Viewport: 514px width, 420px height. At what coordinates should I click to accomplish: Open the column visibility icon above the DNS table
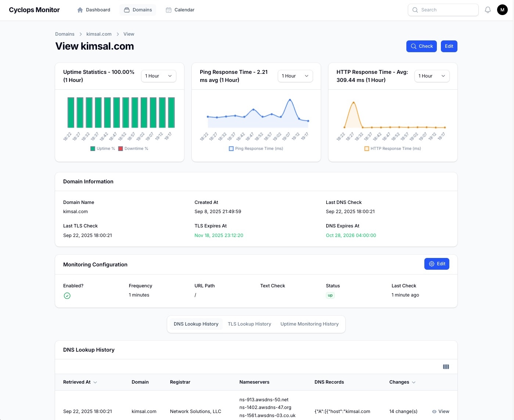pyautogui.click(x=446, y=367)
